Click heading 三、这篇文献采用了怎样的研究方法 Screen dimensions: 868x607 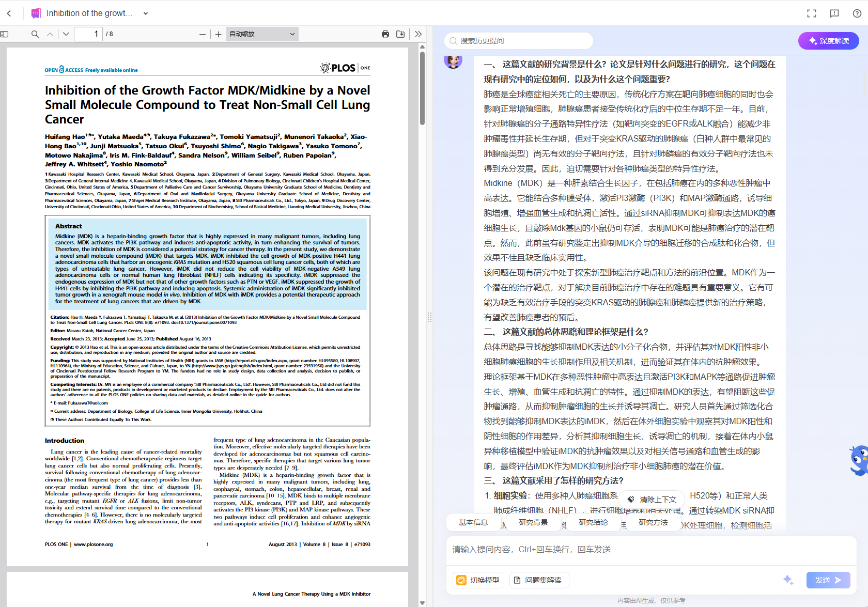click(x=554, y=480)
